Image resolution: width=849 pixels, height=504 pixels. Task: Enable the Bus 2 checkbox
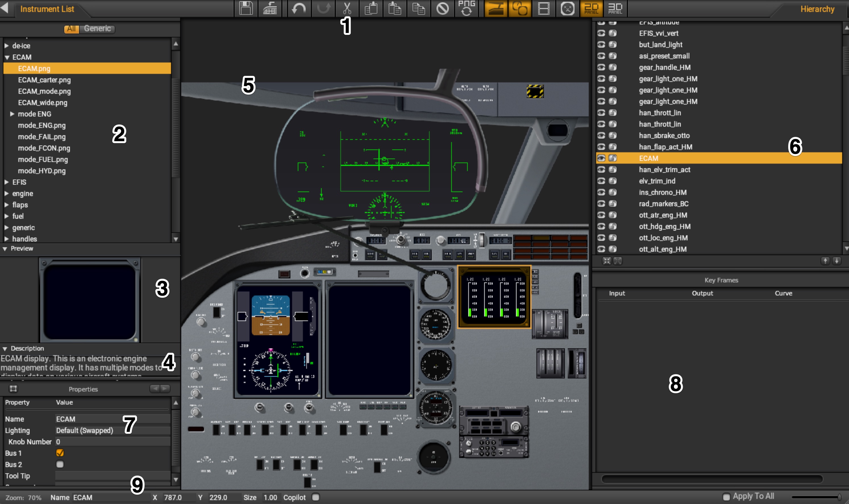coord(60,464)
